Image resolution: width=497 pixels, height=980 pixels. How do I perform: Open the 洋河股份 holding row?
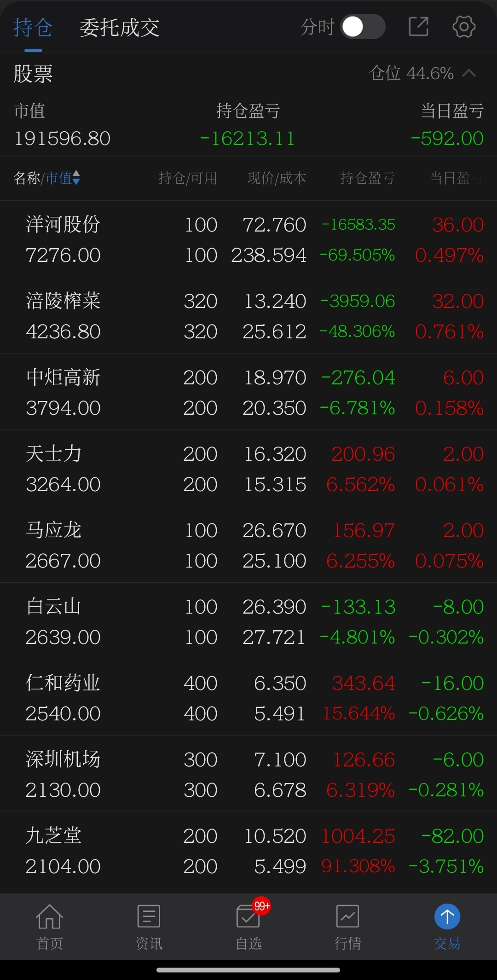[x=248, y=239]
